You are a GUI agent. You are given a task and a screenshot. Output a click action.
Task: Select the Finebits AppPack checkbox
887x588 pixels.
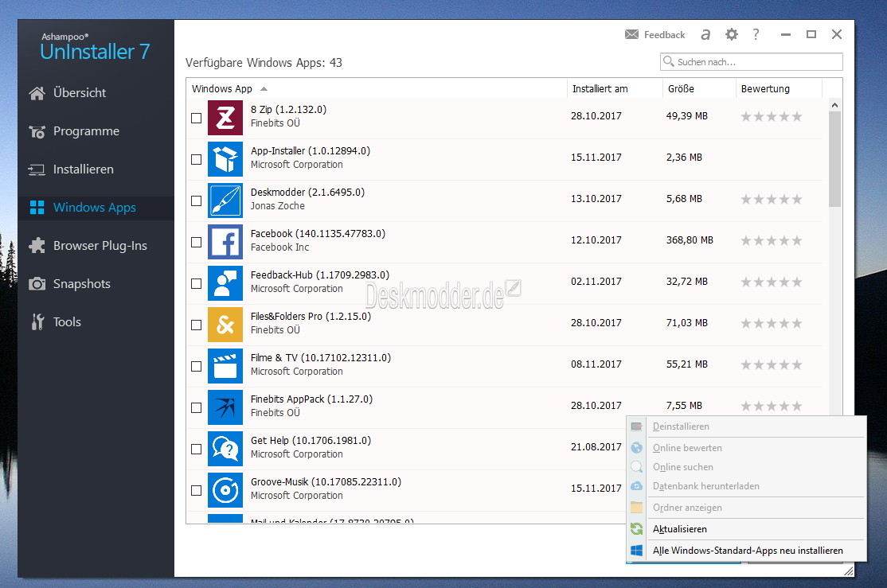point(197,407)
